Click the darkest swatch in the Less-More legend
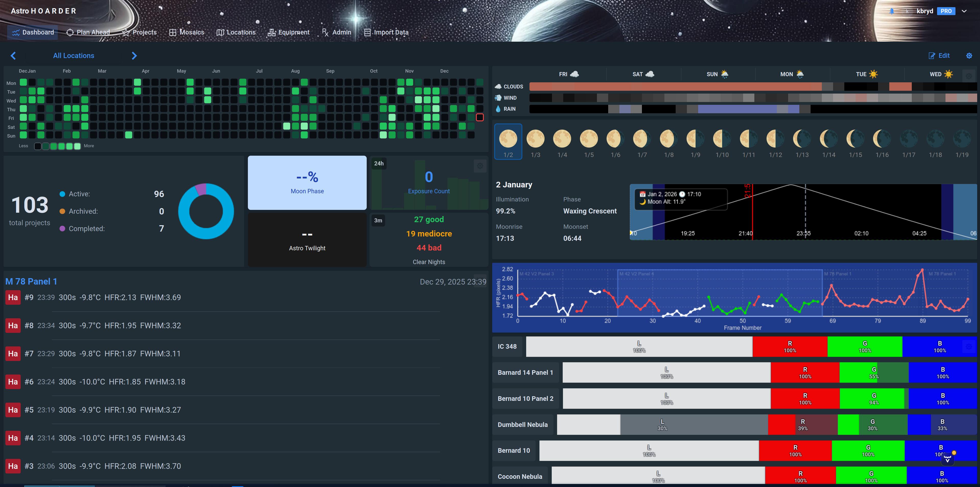Image resolution: width=980 pixels, height=487 pixels. 38,146
